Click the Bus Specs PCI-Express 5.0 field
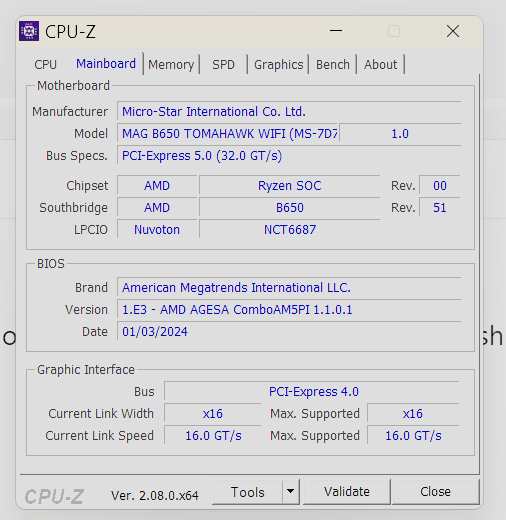The height and width of the screenshot is (520, 506). coord(289,155)
